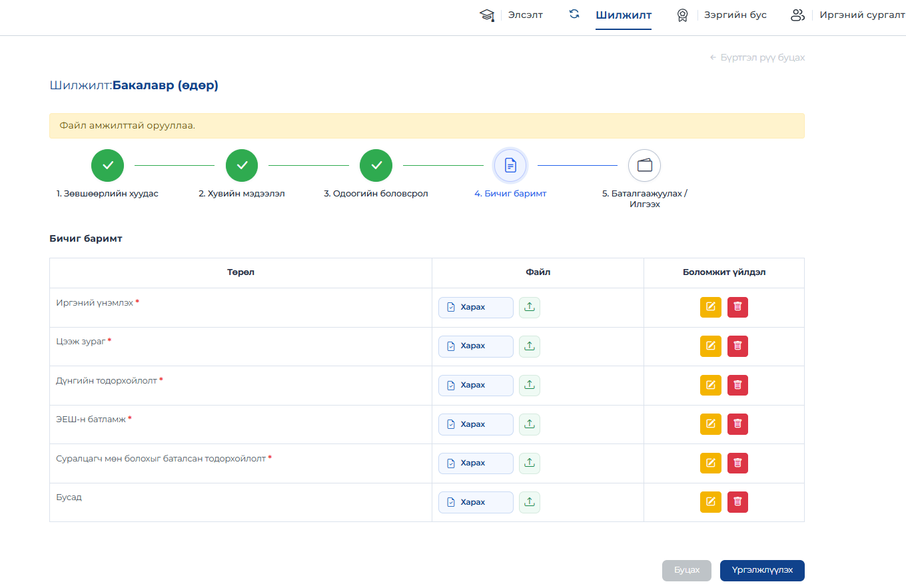Open step 5 Баталгаажуулах / Илгээх
This screenshot has height=588, width=906.
(x=644, y=166)
